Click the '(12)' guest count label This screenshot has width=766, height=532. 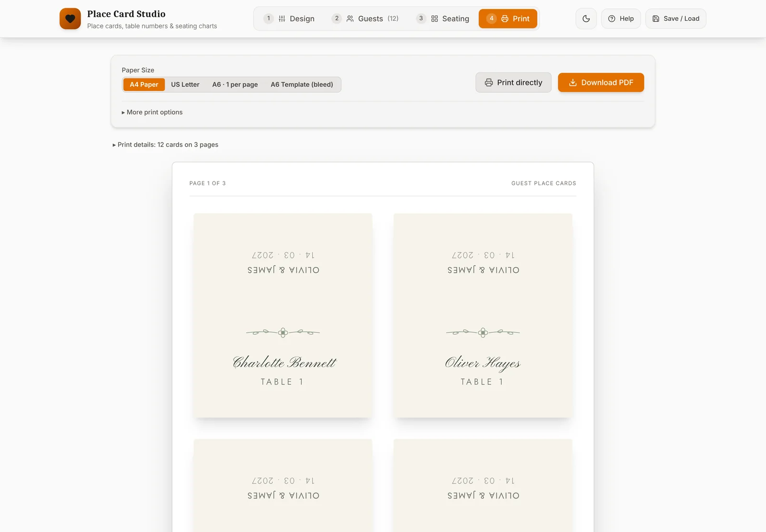tap(393, 19)
